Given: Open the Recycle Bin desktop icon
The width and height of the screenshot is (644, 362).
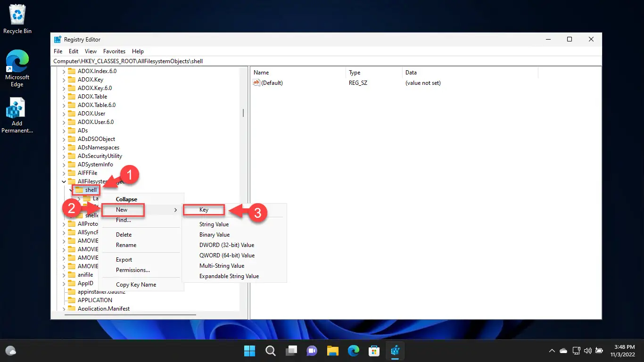Looking at the screenshot, I should coord(17,19).
